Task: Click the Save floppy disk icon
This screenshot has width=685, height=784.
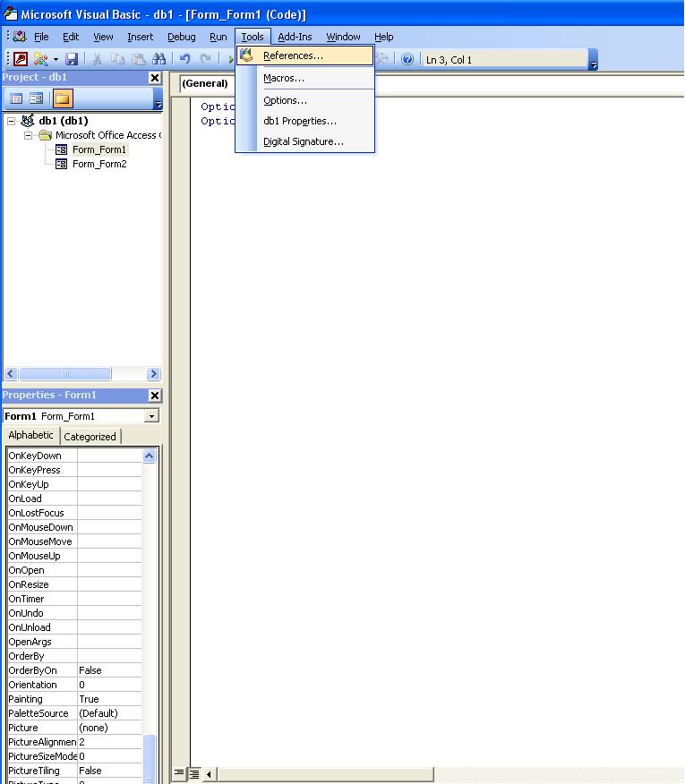Action: click(72, 59)
